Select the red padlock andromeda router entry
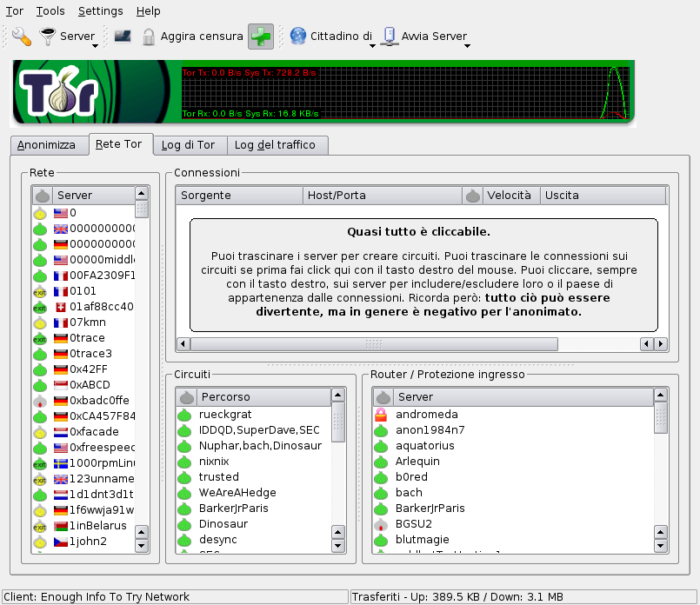 tap(426, 415)
